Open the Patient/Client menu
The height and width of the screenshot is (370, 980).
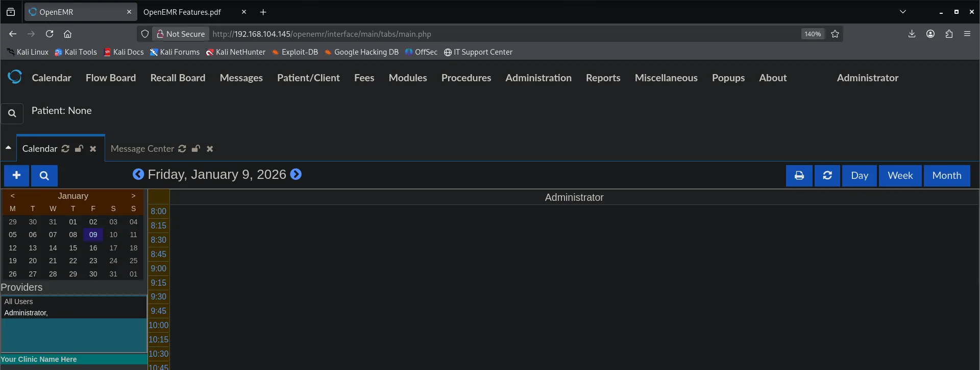click(308, 78)
